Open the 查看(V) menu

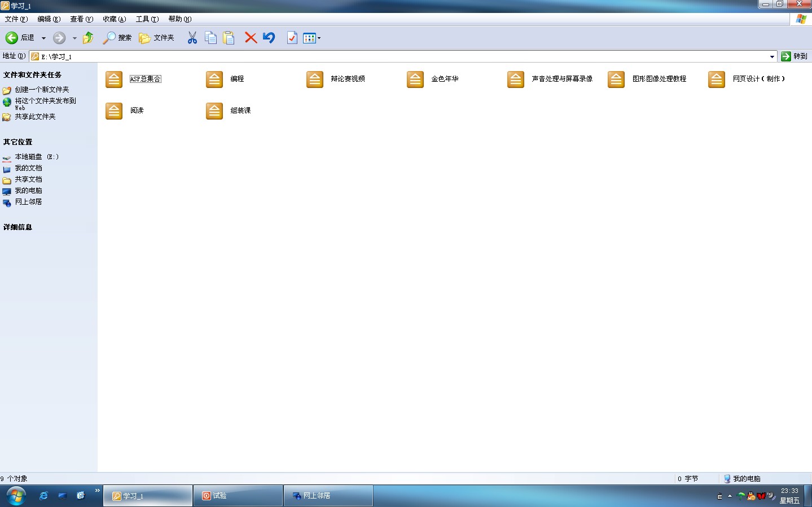coord(81,19)
